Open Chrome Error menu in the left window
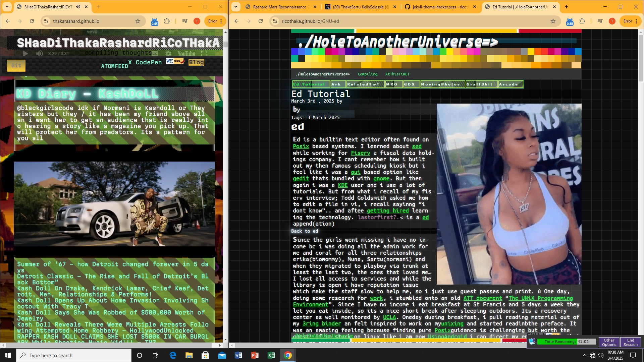 215,21
